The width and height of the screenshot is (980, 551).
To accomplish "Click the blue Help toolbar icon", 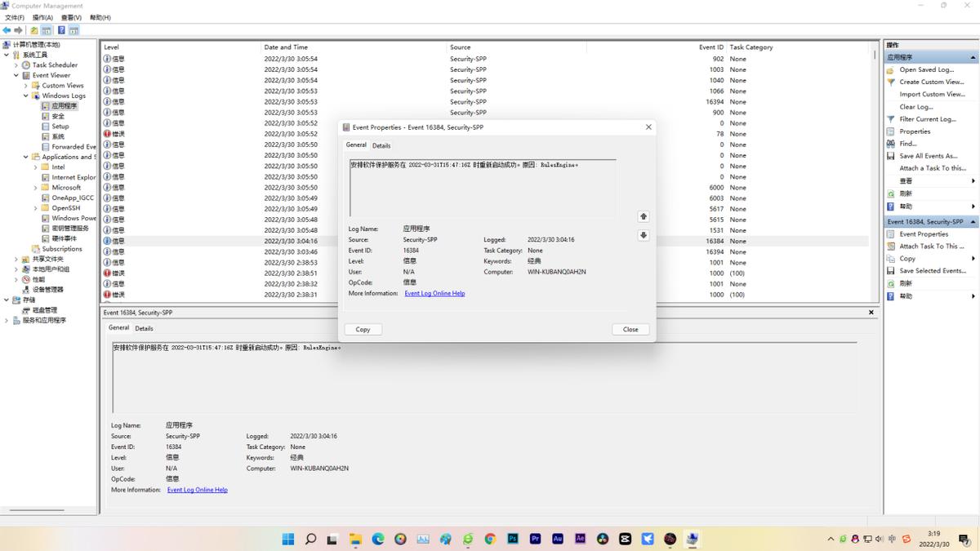I will point(61,30).
